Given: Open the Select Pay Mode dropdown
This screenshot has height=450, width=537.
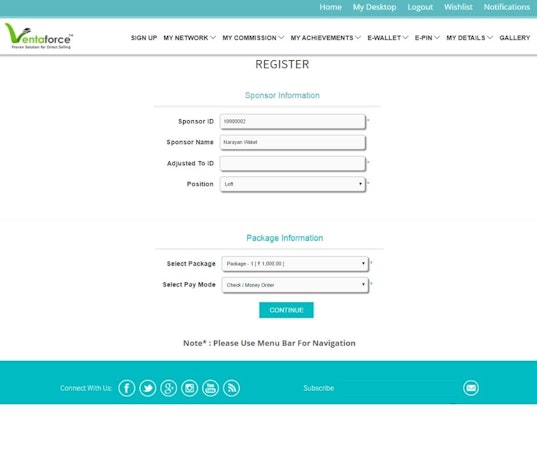Looking at the screenshot, I should click(295, 285).
